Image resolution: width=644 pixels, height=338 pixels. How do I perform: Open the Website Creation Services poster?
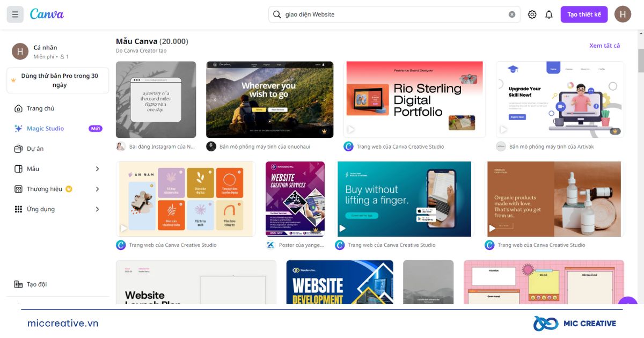tap(295, 199)
